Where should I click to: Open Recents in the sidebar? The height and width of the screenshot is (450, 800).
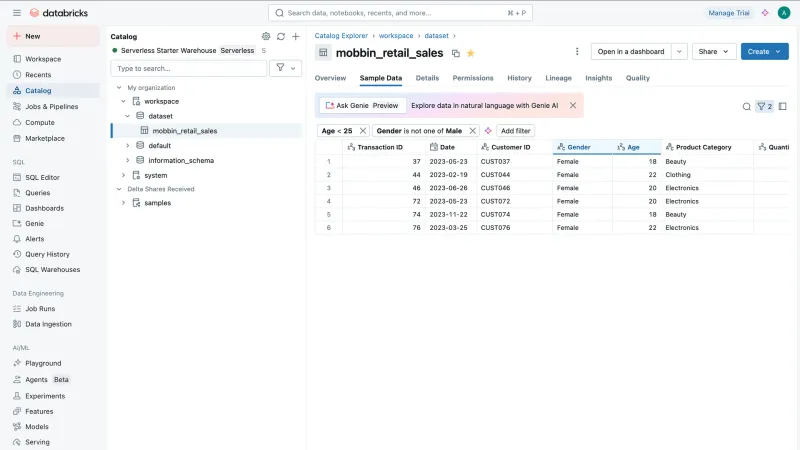53,74
